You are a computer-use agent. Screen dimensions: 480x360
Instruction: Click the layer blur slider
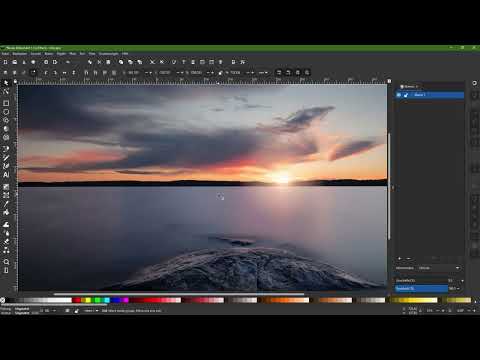(x=422, y=280)
